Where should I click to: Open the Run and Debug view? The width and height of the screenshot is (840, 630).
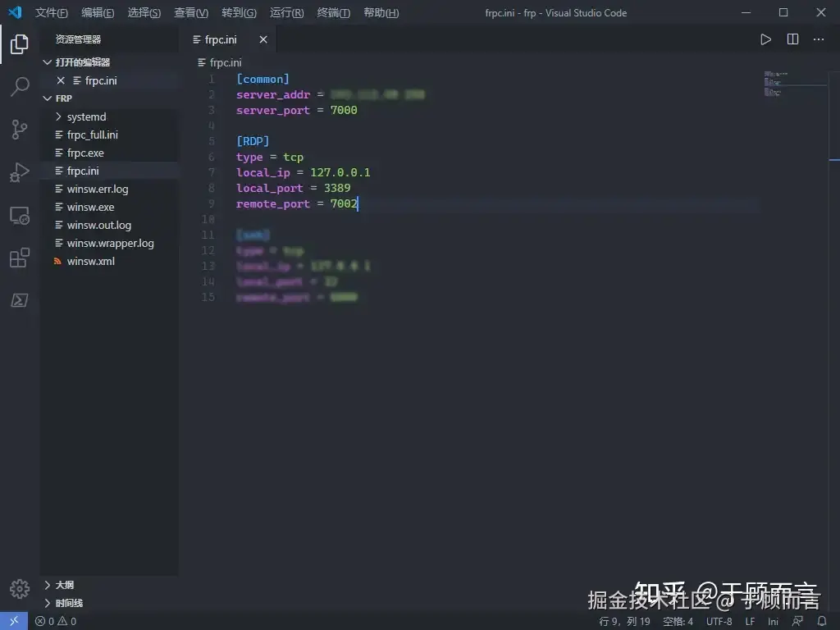[x=20, y=172]
